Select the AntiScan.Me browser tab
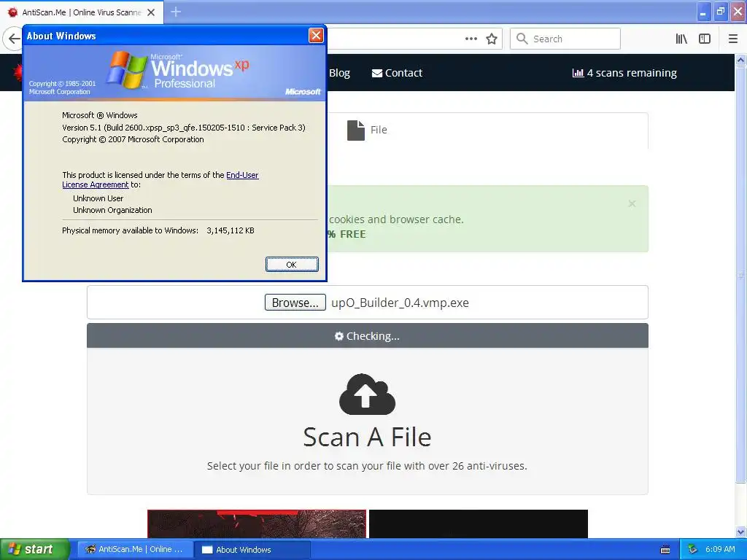Screen dimensions: 747x560 tap(82, 12)
